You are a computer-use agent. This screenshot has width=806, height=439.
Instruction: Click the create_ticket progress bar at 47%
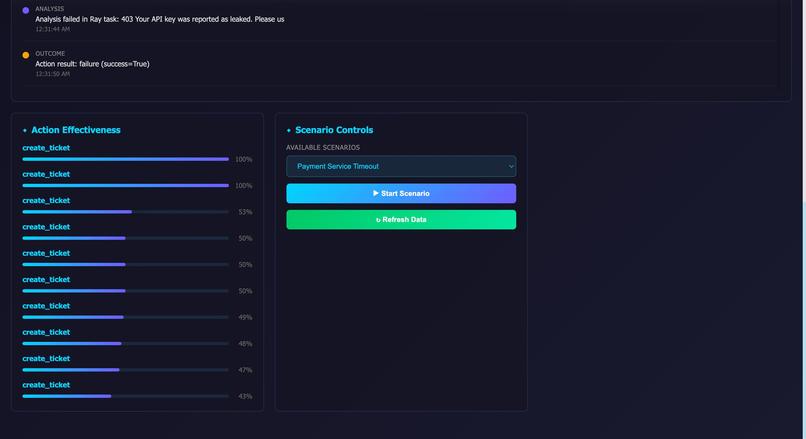click(x=125, y=370)
